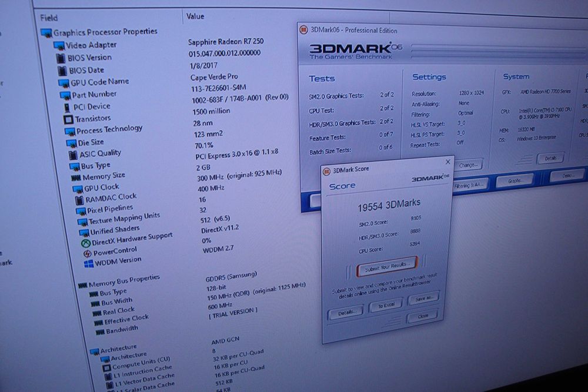Click the Bus Width row label
The width and height of the screenshot is (588, 392).
[x=116, y=301]
